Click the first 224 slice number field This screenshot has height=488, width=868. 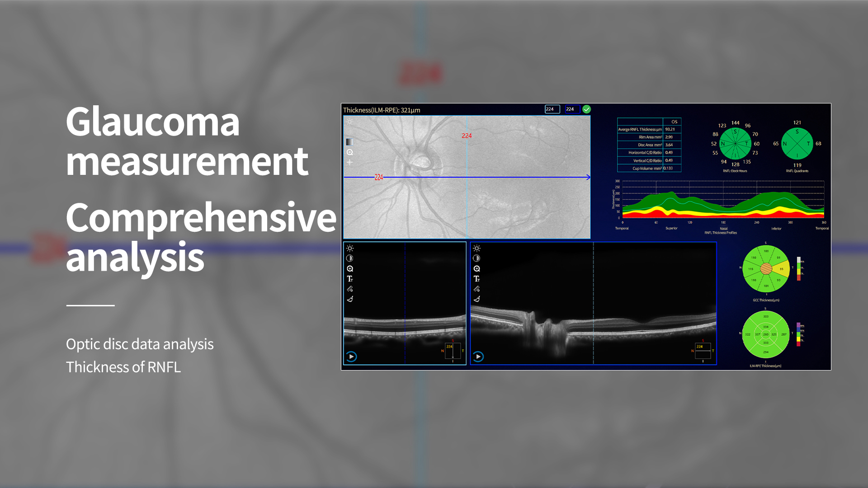552,109
